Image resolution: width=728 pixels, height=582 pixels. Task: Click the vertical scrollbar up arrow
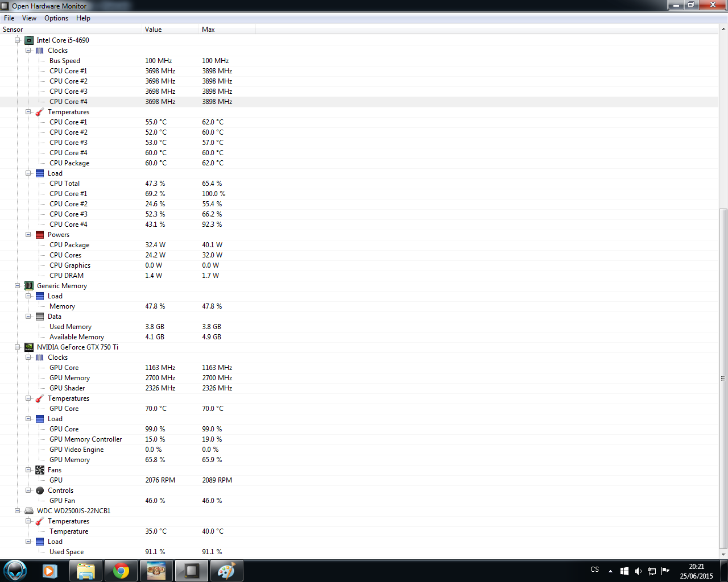(723, 30)
